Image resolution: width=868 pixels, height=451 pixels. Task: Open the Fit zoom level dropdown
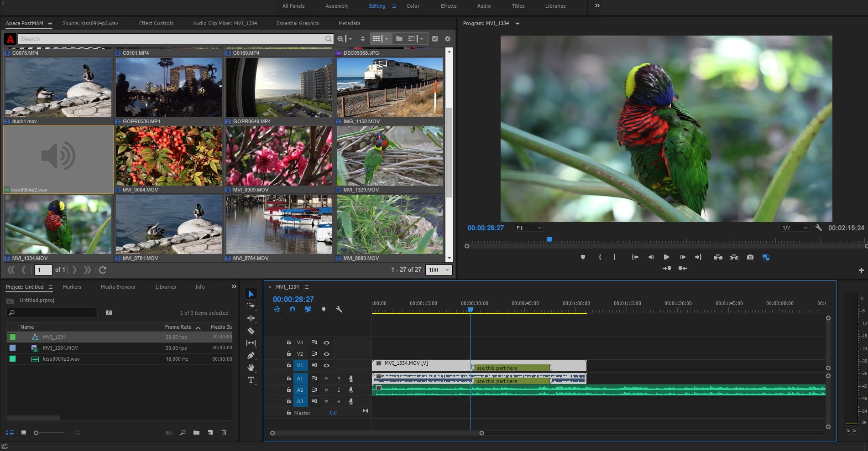tap(528, 228)
